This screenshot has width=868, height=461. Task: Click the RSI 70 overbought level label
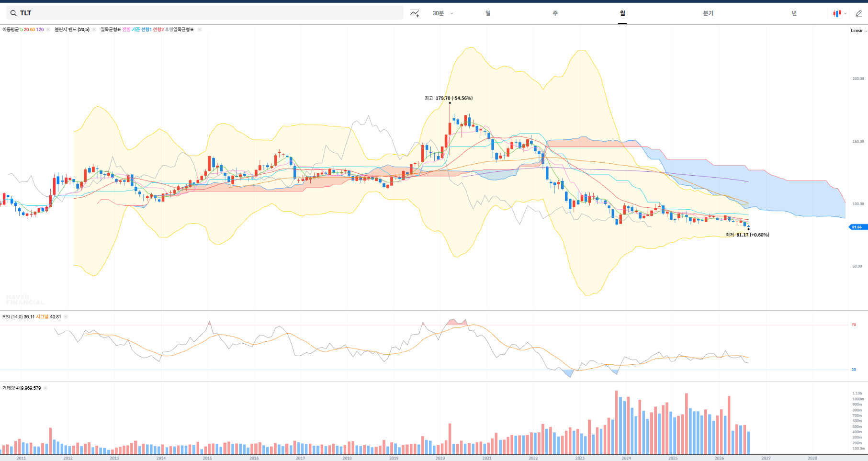854,325
